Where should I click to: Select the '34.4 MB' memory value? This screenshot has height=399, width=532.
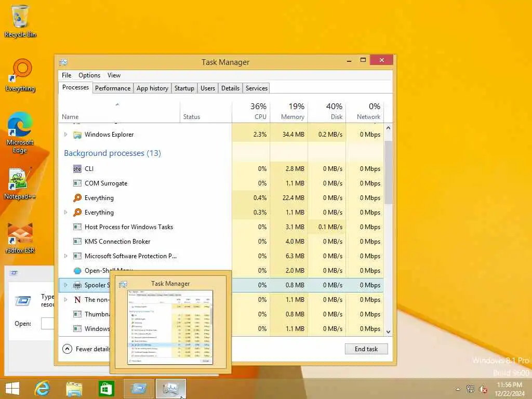pos(293,135)
